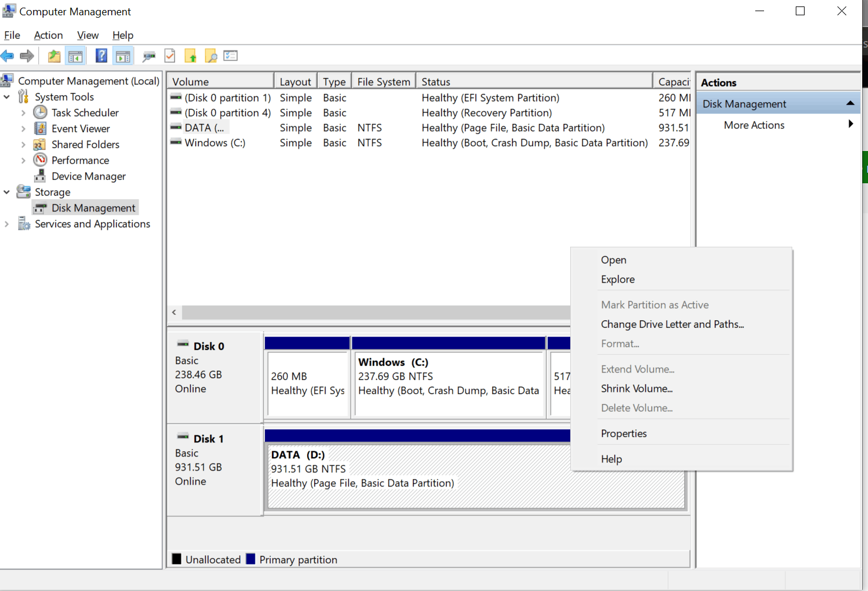
Task: Sort by the Status column header
Action: pyautogui.click(x=534, y=81)
